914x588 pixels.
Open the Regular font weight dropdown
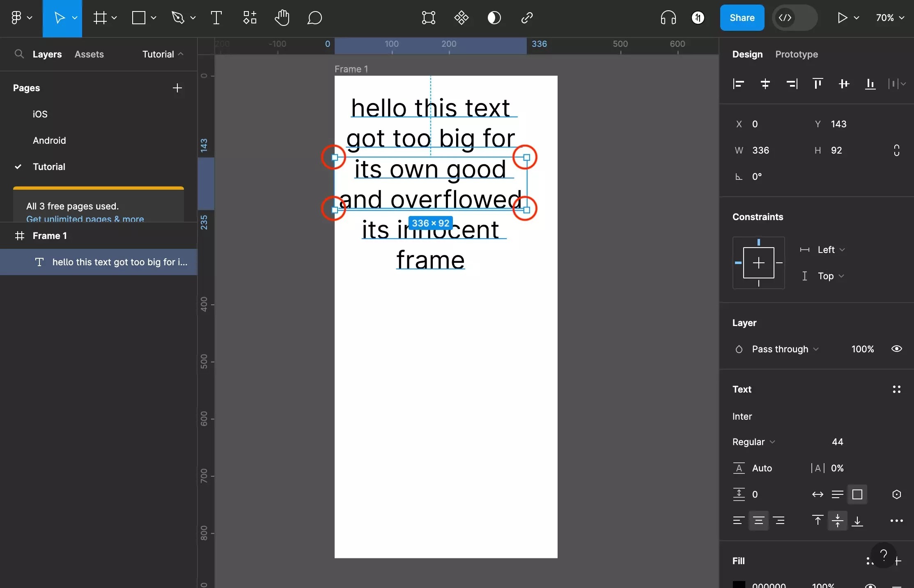pos(753,441)
